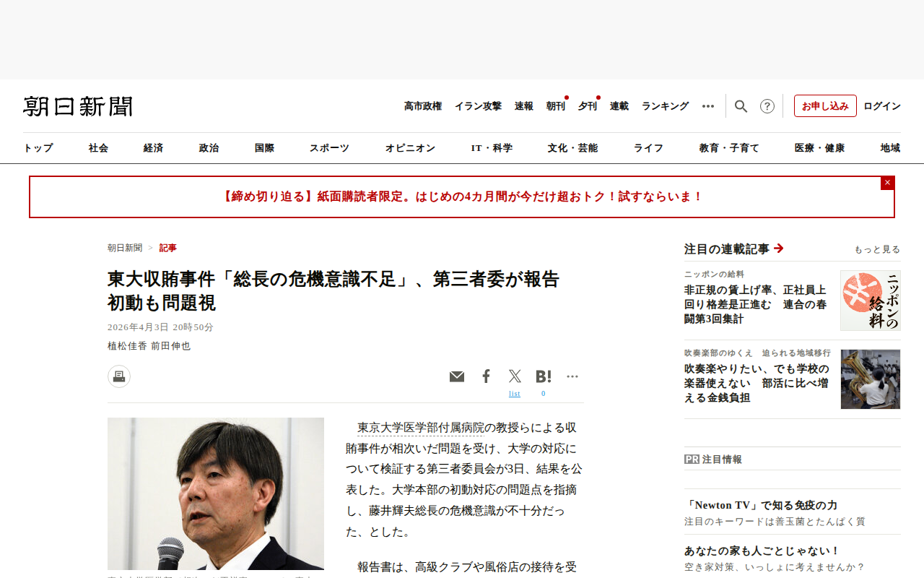Open イラン攻撃 topic link

tap(478, 106)
